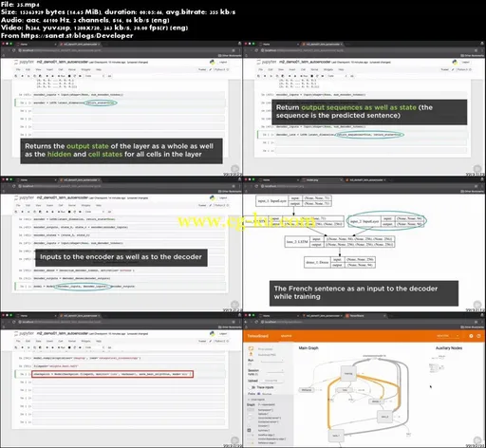The width and height of the screenshot is (486, 448).
Task: Click paste-cell icon in 'Returns the output state' frame
Action: click(x=40, y=76)
